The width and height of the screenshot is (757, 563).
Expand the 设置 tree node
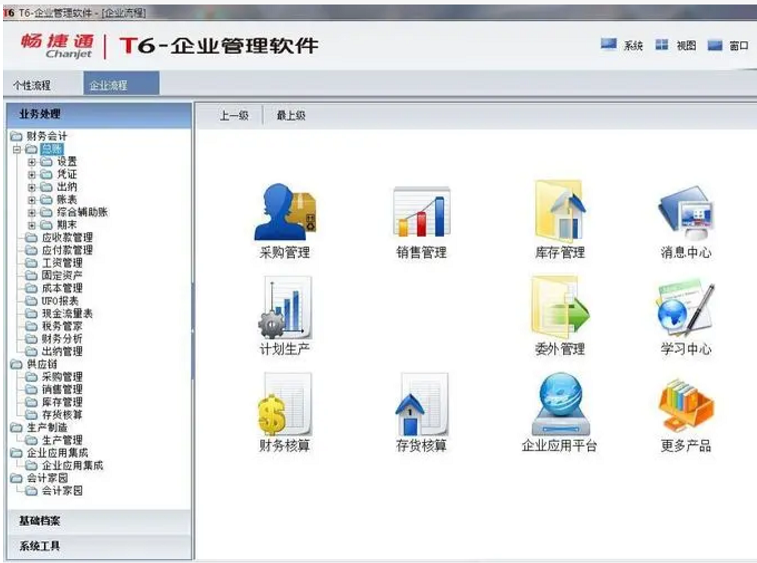[x=32, y=162]
